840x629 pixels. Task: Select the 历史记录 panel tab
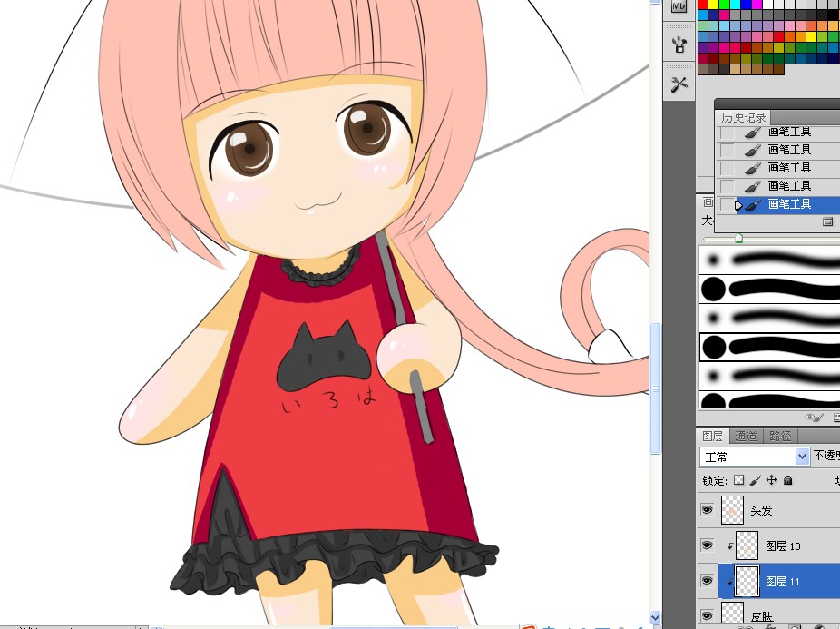[744, 117]
